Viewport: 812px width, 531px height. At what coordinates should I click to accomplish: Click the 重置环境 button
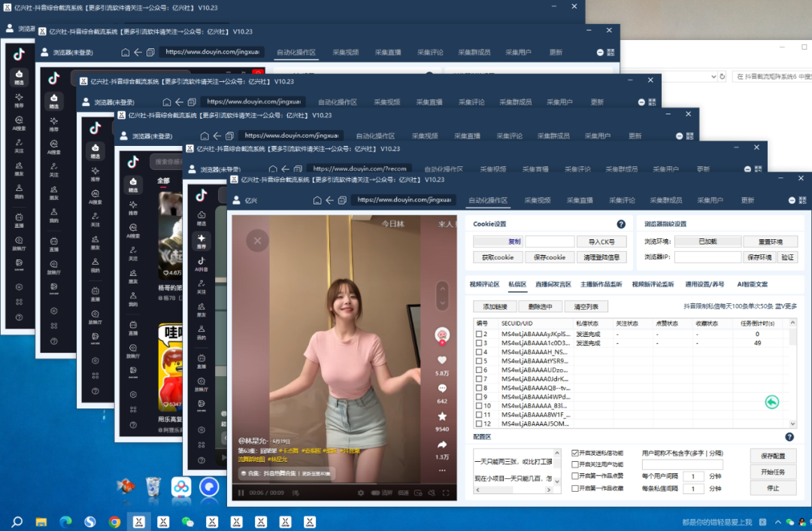point(771,241)
